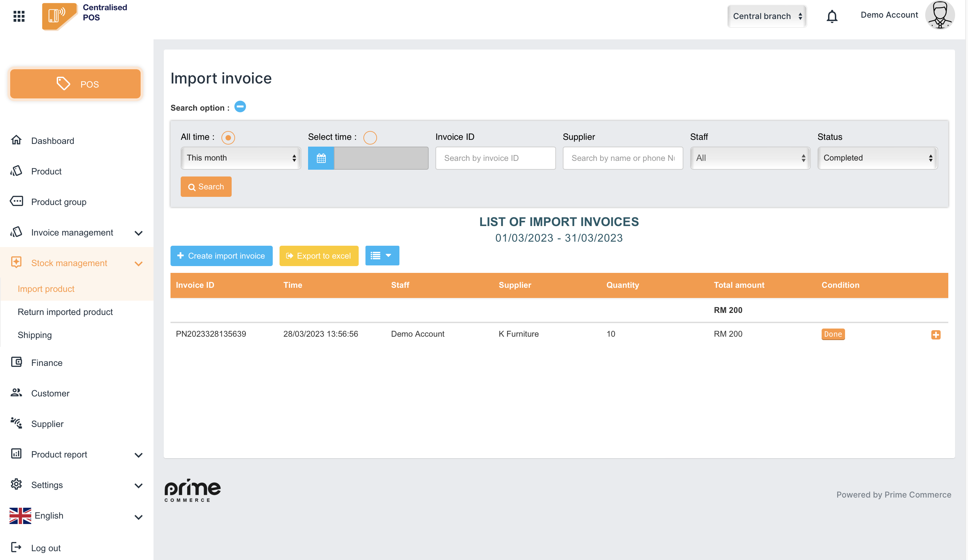Click the calendar date picker icon

(x=321, y=158)
